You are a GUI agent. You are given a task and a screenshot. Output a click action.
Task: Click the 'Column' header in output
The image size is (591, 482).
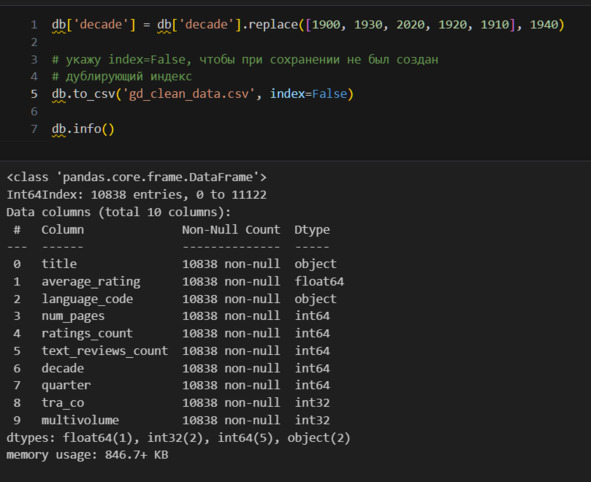63,230
